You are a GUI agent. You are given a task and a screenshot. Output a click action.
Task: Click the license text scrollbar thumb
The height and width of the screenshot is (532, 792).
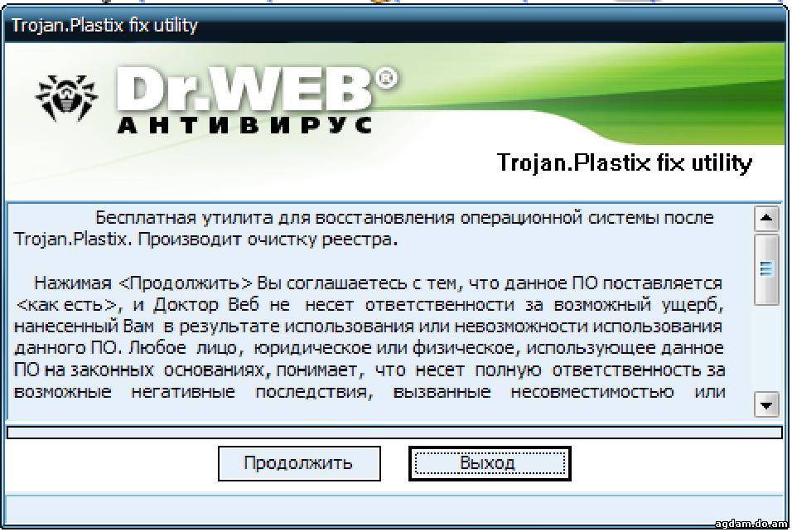(x=766, y=269)
